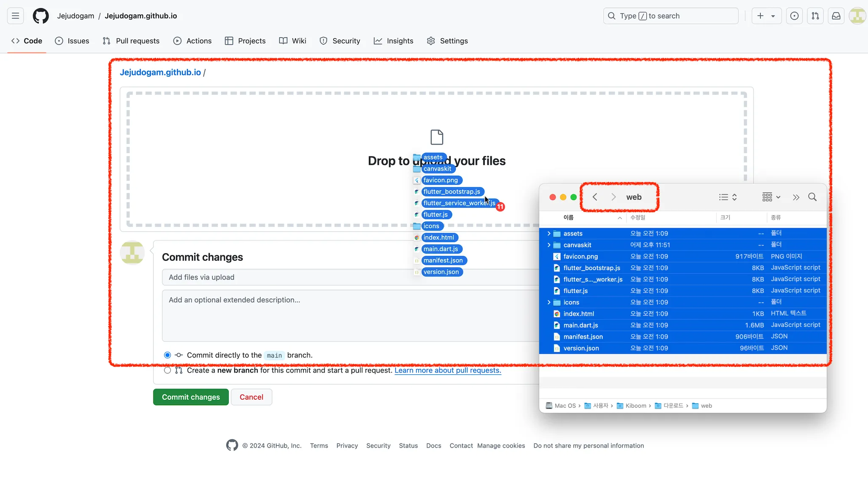Screen dimensions: 868x481
Task: Open pull requests icon in header
Action: (x=815, y=16)
